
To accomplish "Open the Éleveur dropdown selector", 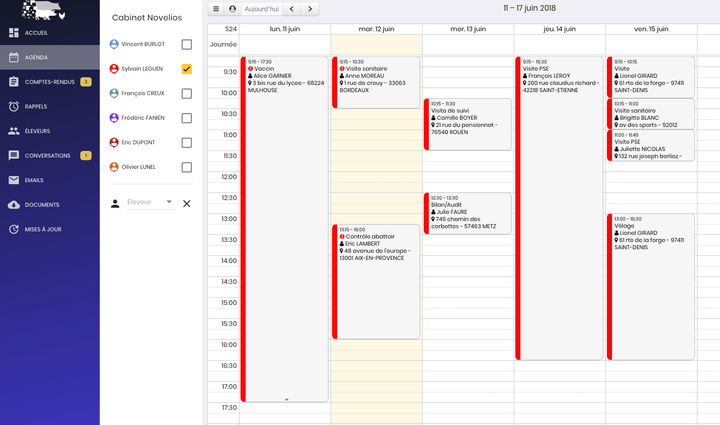I will tap(151, 202).
